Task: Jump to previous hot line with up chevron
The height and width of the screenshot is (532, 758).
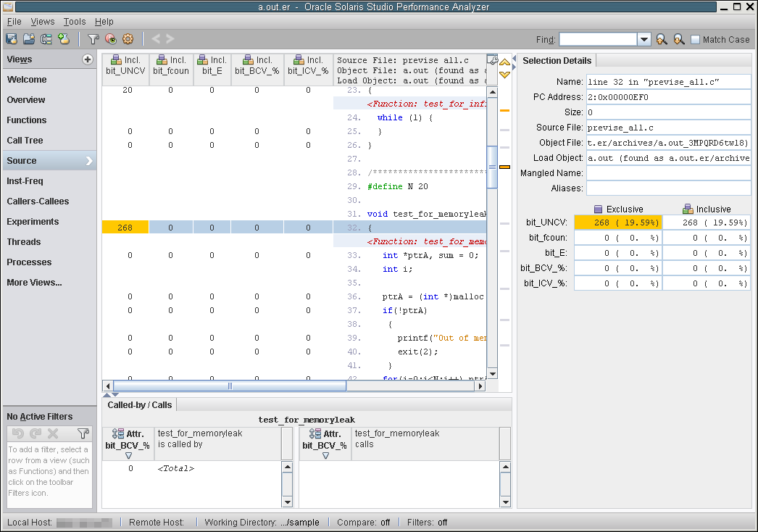Action: pos(504,62)
